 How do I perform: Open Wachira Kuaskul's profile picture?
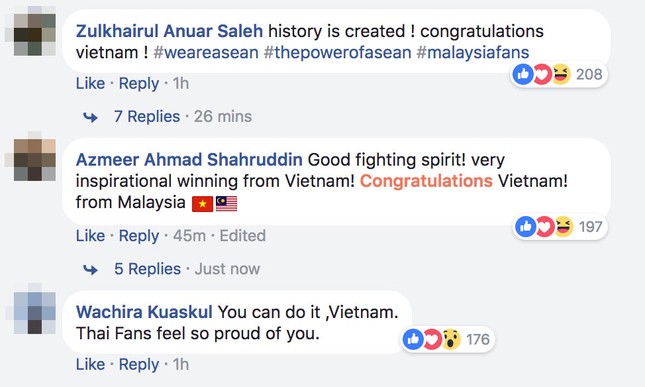click(x=35, y=313)
